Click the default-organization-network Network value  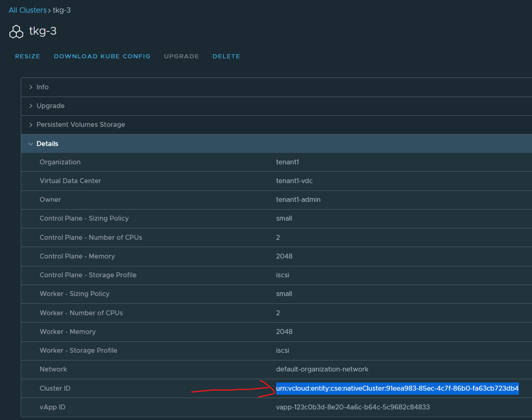pos(322,369)
